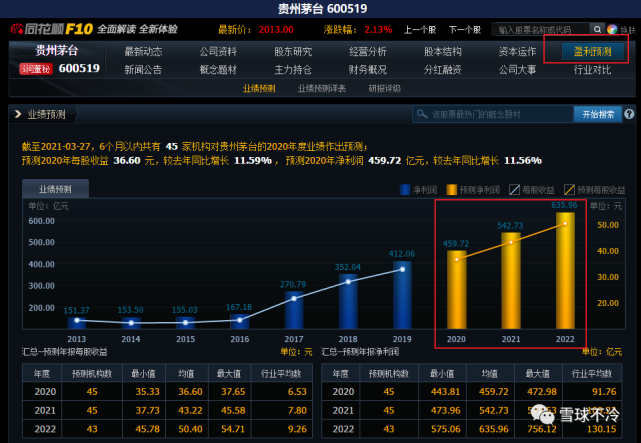Image resolution: width=641 pixels, height=443 pixels.
Task: Open the 概念题材 tab
Action: pyautogui.click(x=218, y=69)
